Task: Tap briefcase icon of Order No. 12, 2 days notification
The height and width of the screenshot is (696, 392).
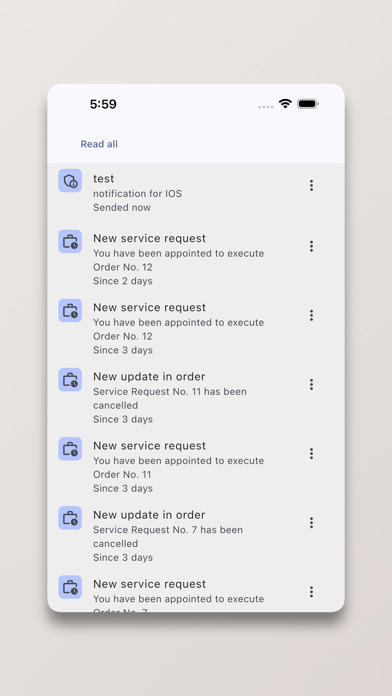Action: pos(70,241)
